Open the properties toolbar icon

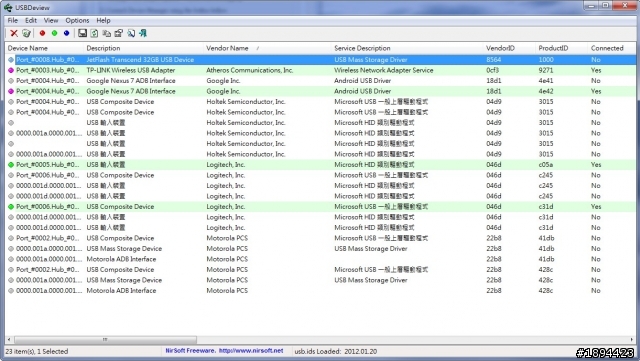click(x=119, y=33)
